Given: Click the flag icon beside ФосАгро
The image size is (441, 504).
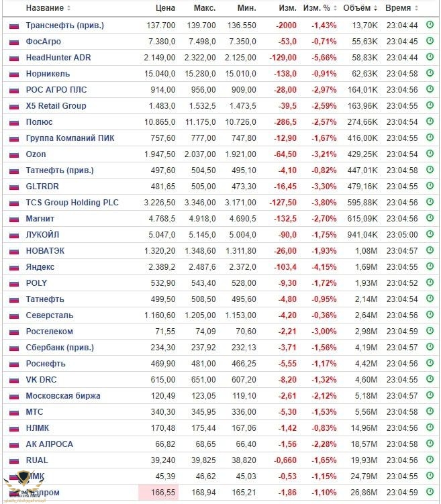Looking at the screenshot, I should (14, 42).
